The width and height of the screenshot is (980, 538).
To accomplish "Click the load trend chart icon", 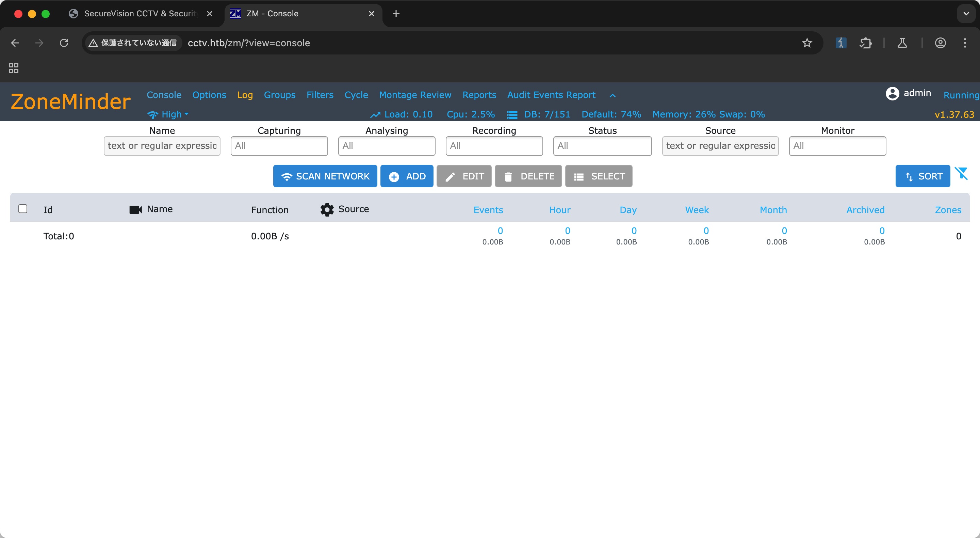I will tap(375, 115).
